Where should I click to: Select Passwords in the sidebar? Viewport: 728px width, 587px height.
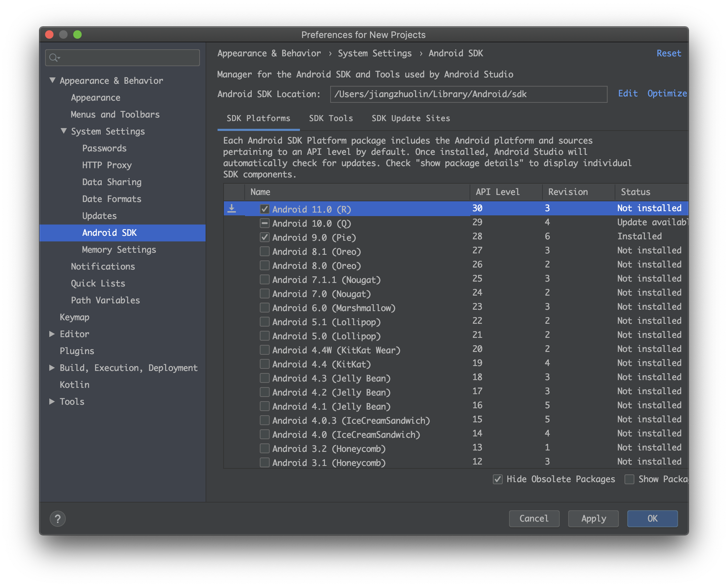[104, 148]
